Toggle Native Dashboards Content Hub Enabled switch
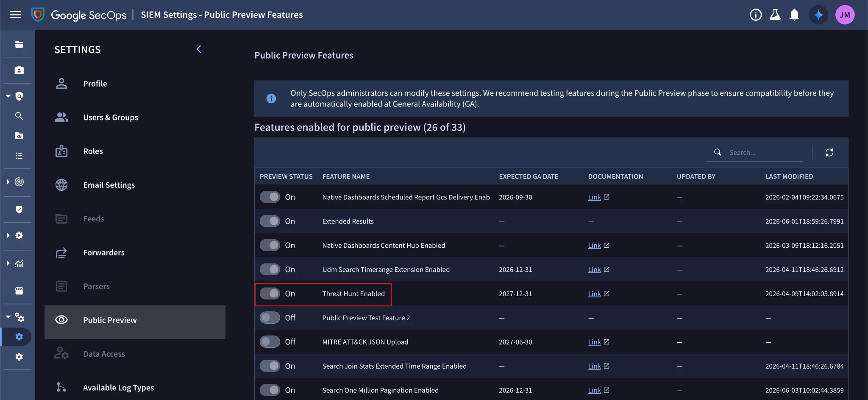 point(270,245)
